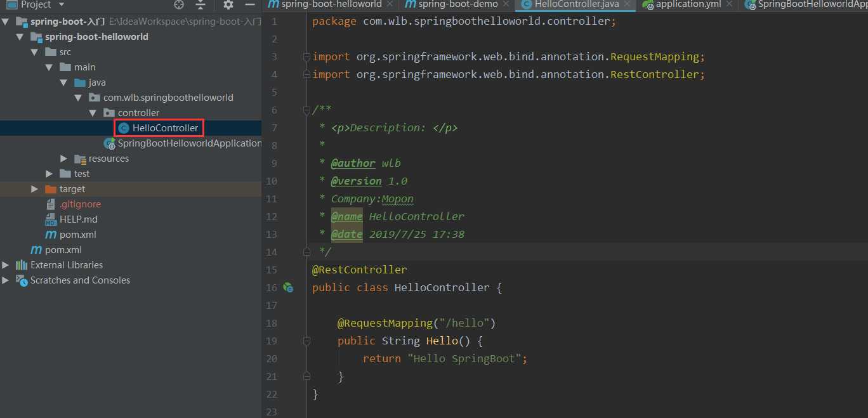The width and height of the screenshot is (868, 418).
Task: Click the @date tag on line 13
Action: click(346, 234)
